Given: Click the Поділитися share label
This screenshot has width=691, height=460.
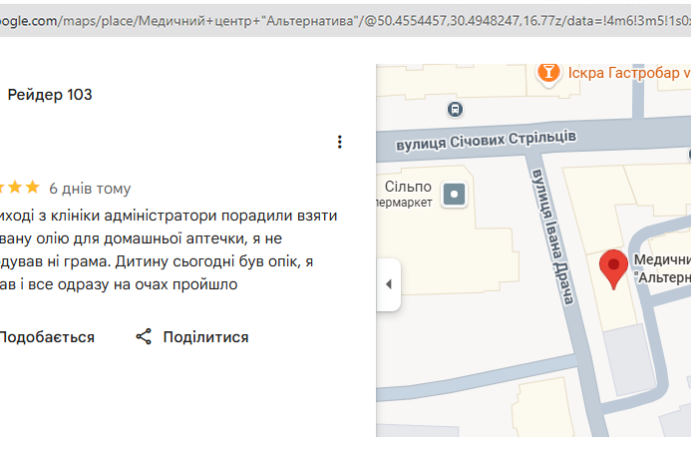Looking at the screenshot, I should click(205, 337).
